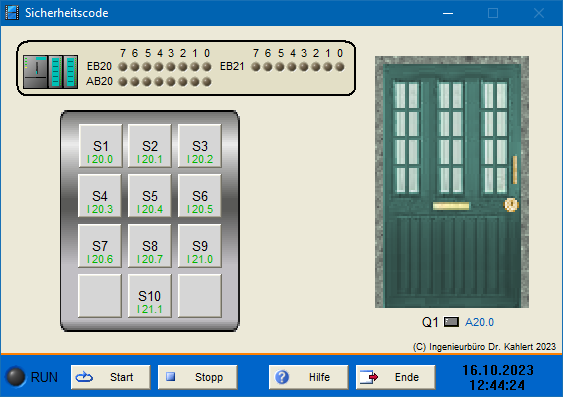Click the EB20 bit 7 LED
The image size is (563, 397).
point(123,66)
